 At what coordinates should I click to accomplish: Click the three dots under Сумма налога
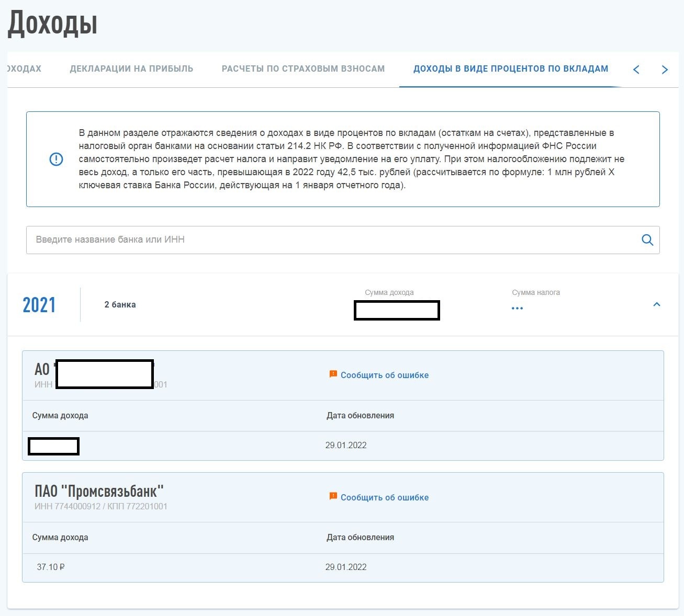point(517,309)
